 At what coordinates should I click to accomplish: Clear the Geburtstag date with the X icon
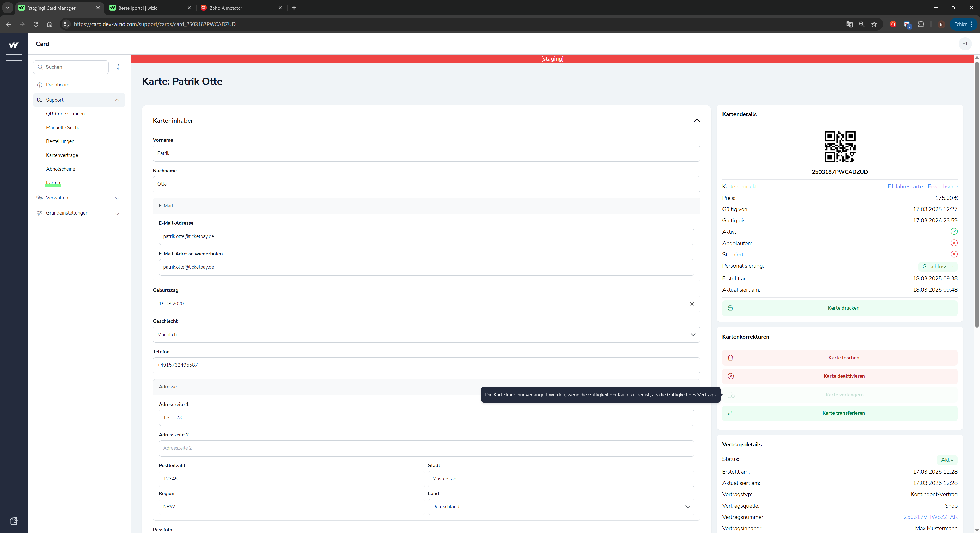[x=692, y=304]
